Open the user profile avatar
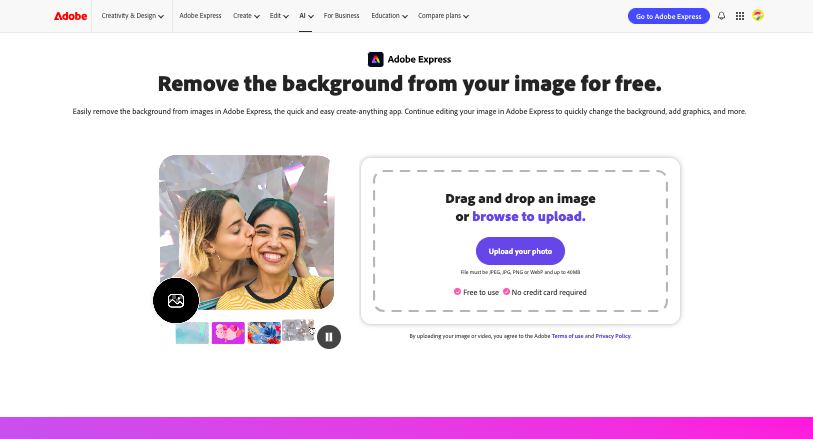The image size is (813, 439). pos(758,16)
